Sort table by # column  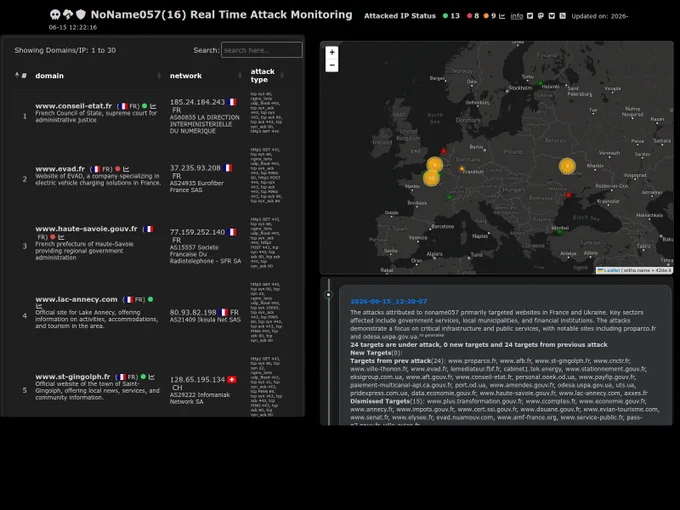coord(21,75)
